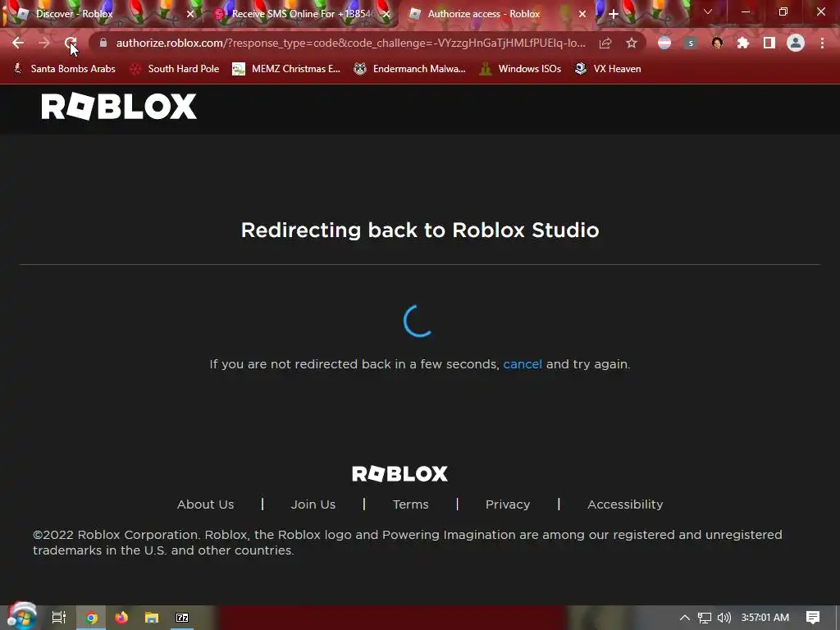Open the Privacy footer link

(507, 504)
